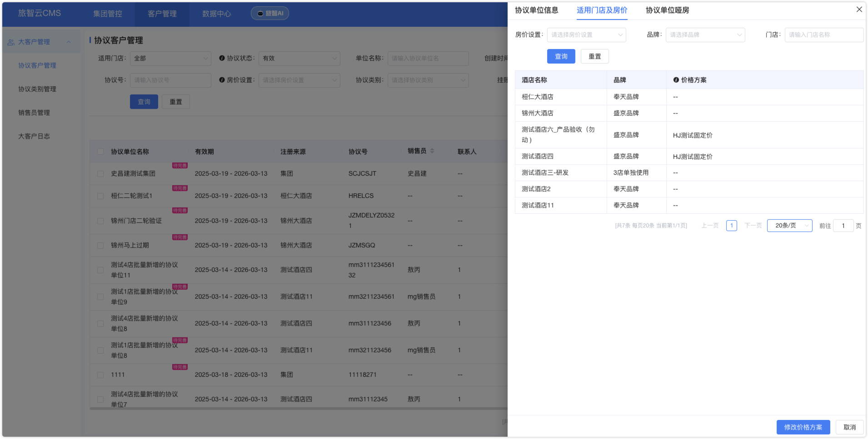Image resolution: width=868 pixels, height=439 pixels.
Task: Open the main page 房价设置 dropdown
Action: pyautogui.click(x=299, y=80)
